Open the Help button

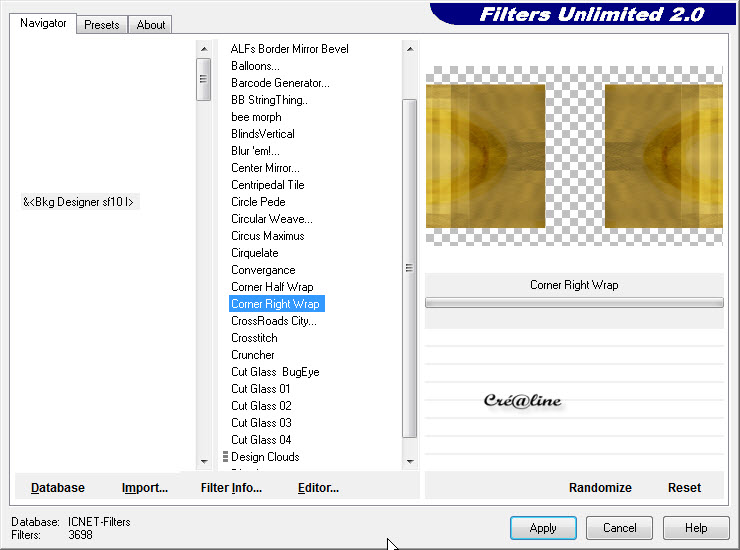[696, 528]
